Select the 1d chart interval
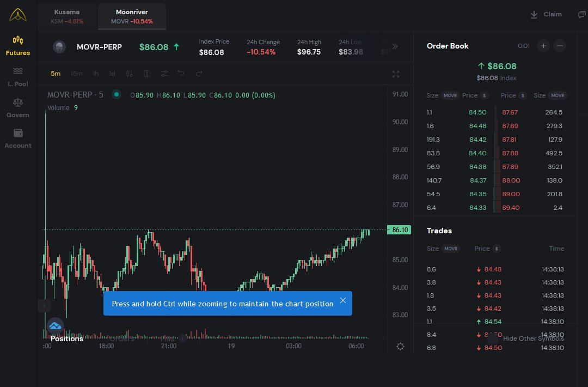 point(112,74)
